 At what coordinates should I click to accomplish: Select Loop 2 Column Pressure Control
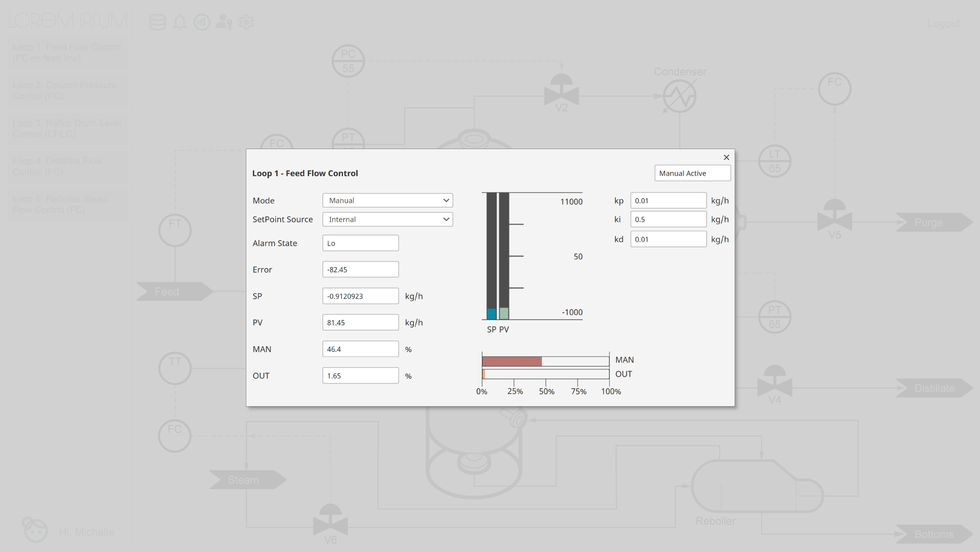click(66, 91)
